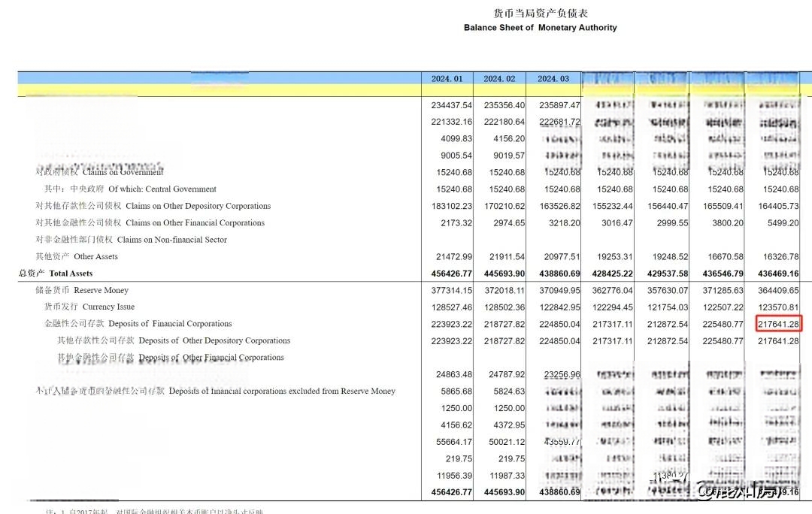812x514 pixels.
Task: Click the value 164405.73
Action: point(778,206)
